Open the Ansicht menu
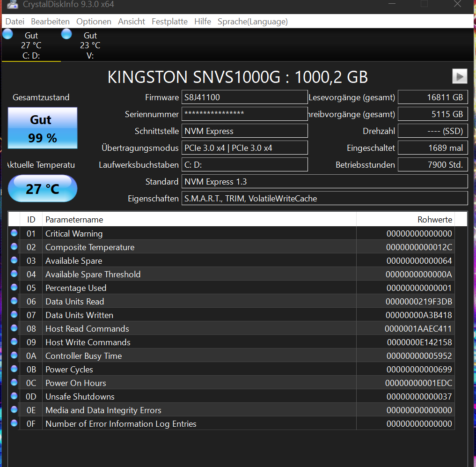This screenshot has height=467, width=476. pos(132,22)
